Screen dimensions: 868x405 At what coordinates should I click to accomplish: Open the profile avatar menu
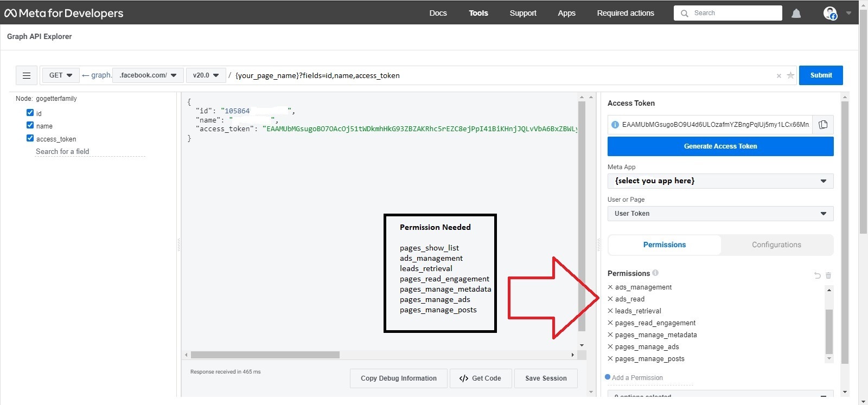(x=830, y=13)
